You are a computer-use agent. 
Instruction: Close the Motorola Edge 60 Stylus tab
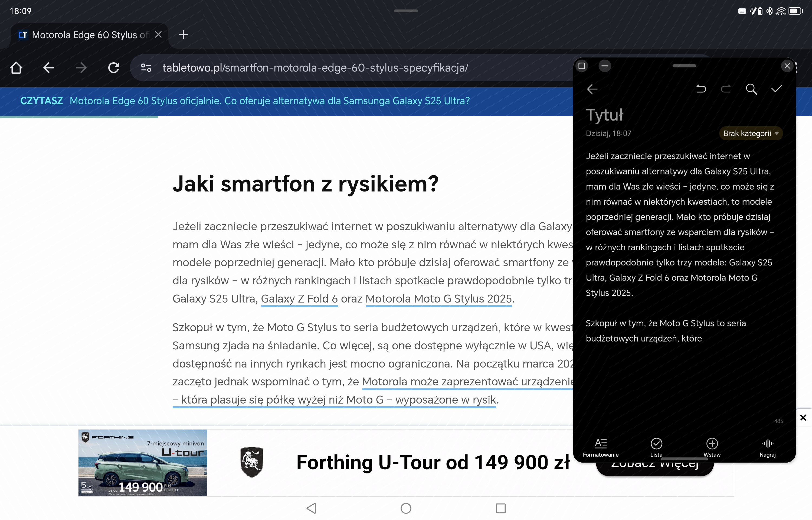[158, 34]
